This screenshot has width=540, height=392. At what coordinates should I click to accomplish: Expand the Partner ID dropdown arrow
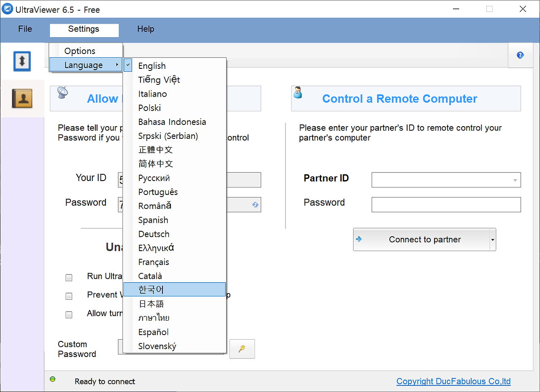point(515,180)
